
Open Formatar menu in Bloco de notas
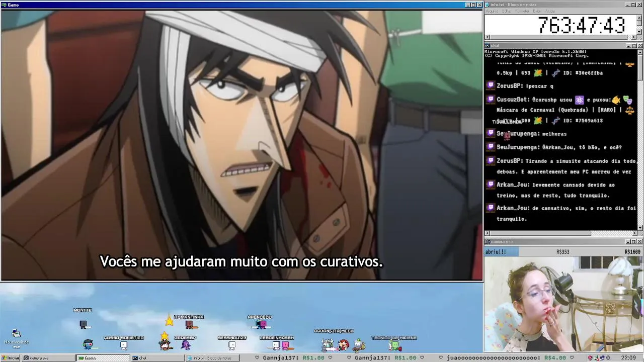click(x=522, y=11)
